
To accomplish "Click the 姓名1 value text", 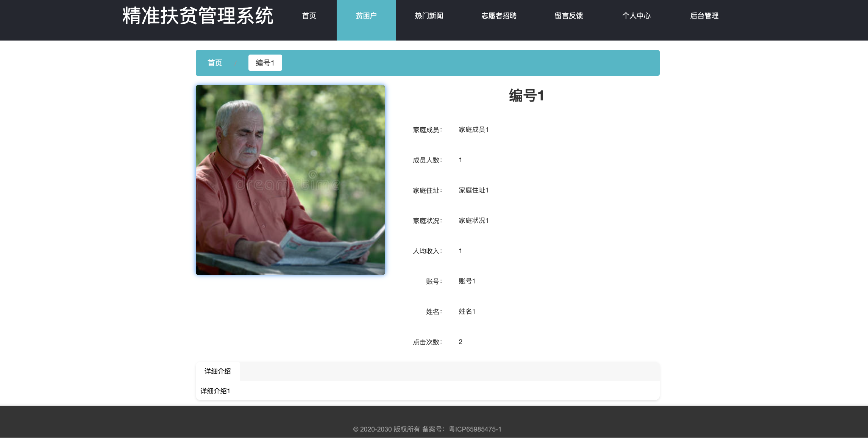I will (x=467, y=311).
